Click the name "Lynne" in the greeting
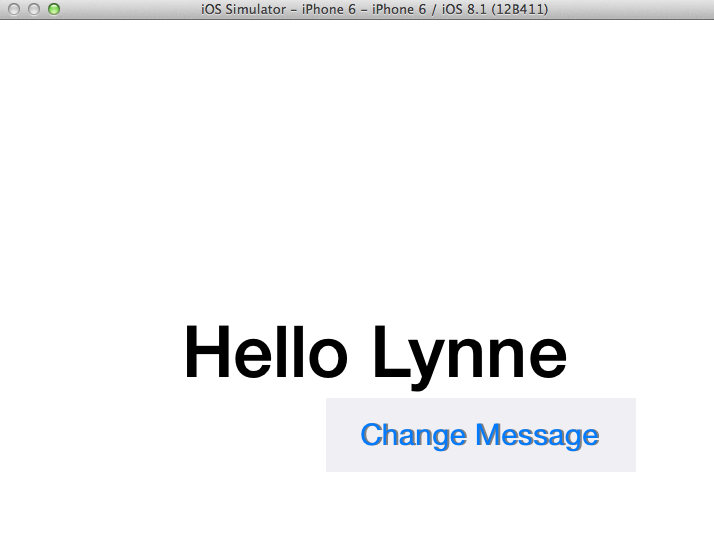This screenshot has width=714, height=540. (469, 355)
